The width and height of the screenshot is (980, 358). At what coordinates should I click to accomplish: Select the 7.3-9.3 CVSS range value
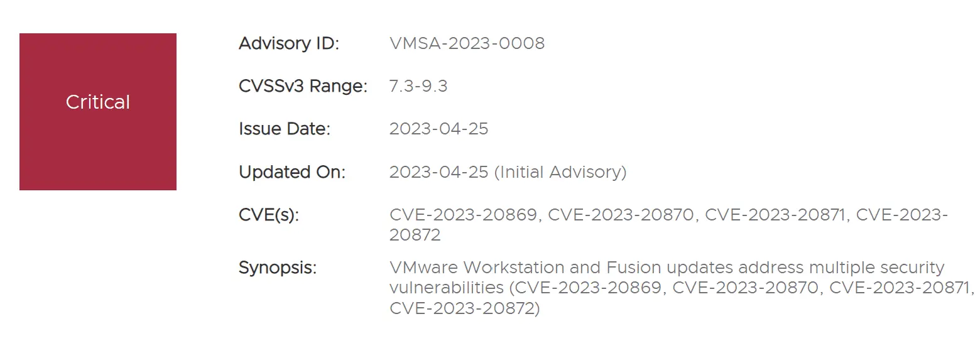(418, 87)
